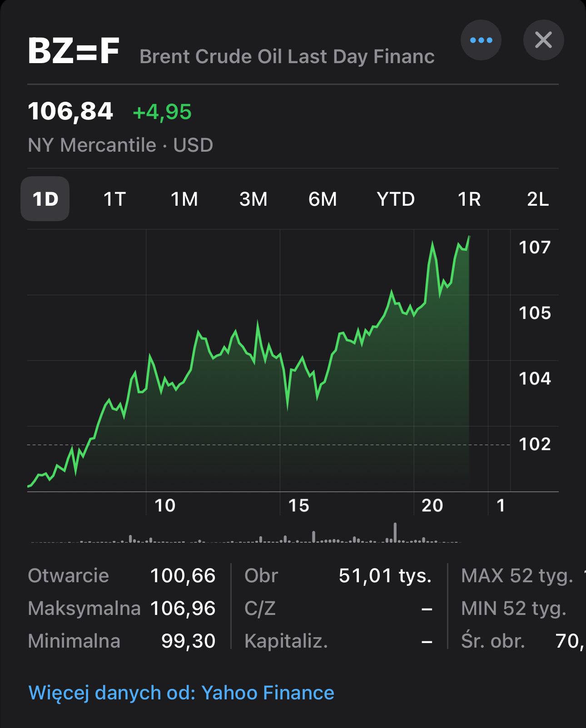This screenshot has height=728, width=586.
Task: Tap the Obr volume value 51,01 tys.
Action: [385, 576]
